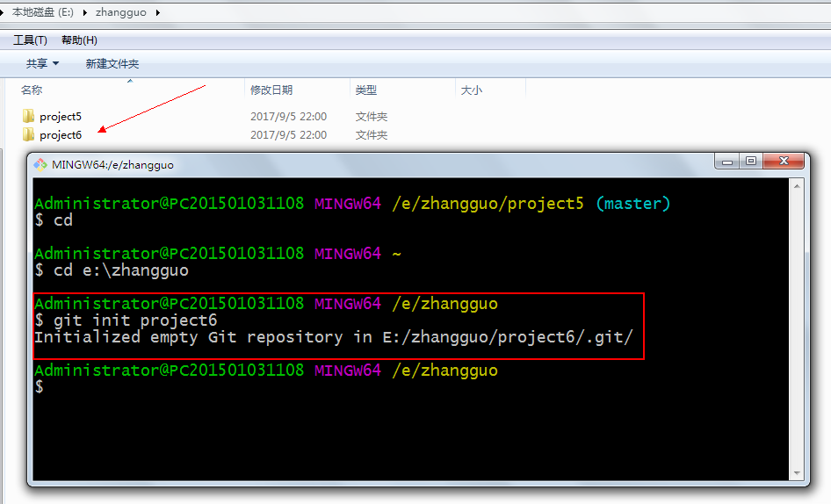Open the 工具(T) menu
The width and height of the screenshot is (831, 504).
30,40
